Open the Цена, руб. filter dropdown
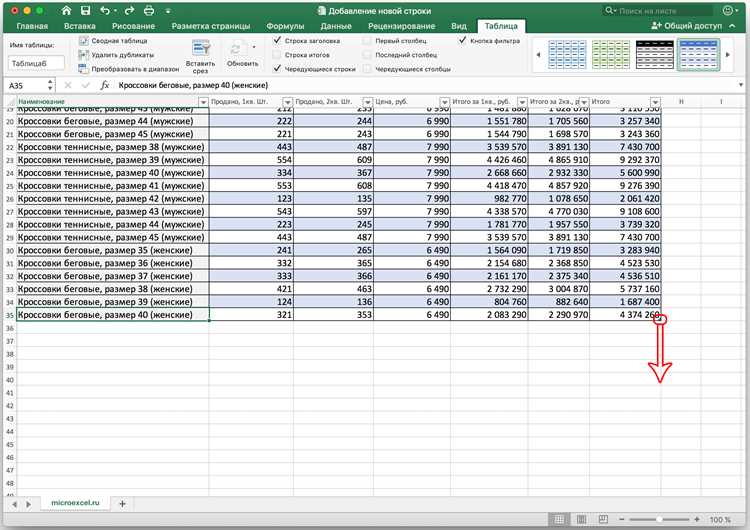 (444, 102)
